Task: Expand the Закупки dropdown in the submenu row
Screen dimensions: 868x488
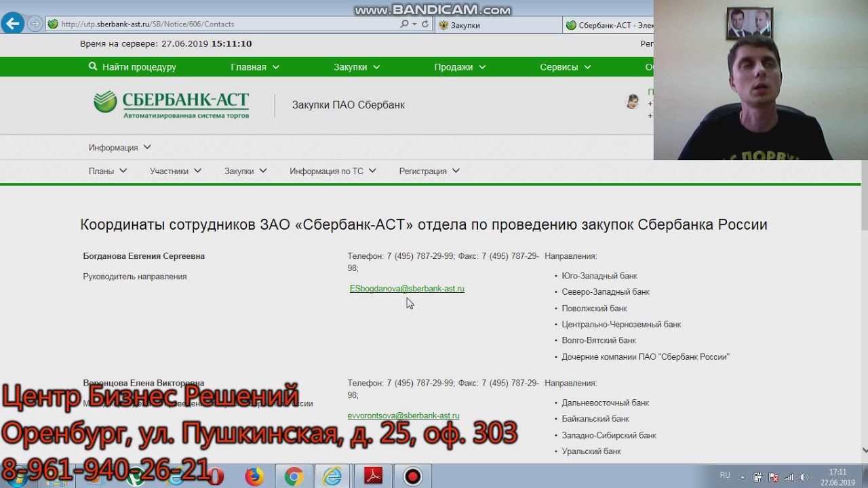Action: 245,171
